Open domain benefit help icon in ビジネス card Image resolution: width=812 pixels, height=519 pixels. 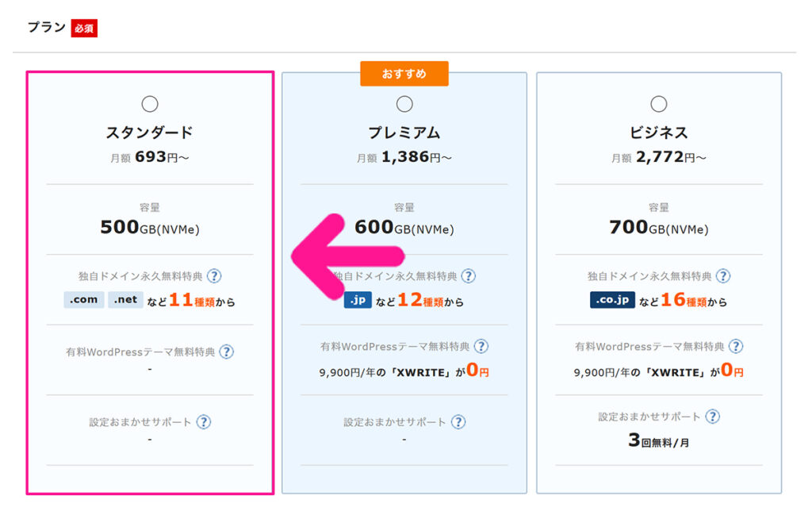coord(723,277)
